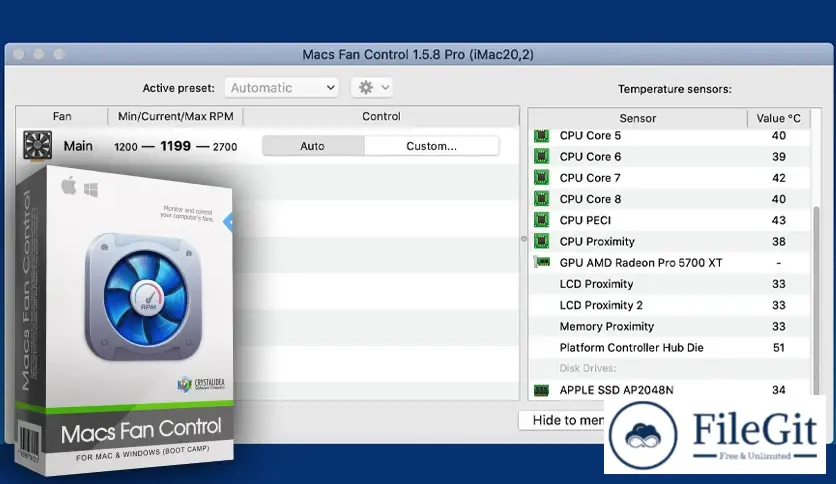Screen dimensions: 836x484
Task: Click the CPU PECI temperature value 43
Action: point(778,220)
